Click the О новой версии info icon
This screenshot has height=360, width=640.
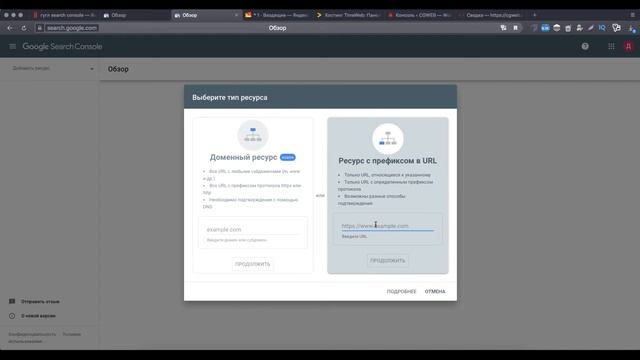12,316
